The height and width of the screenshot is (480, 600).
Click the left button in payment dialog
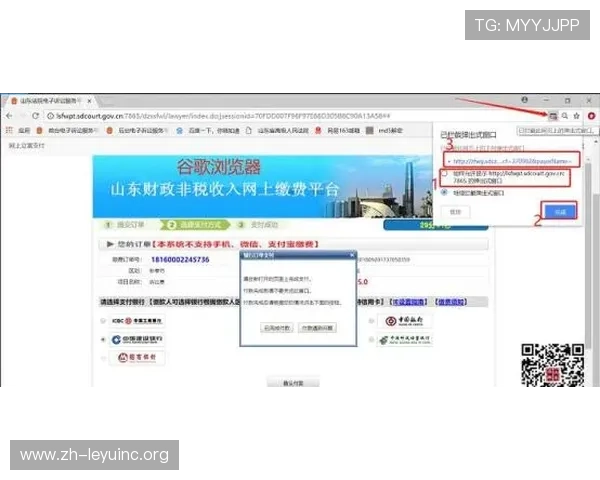coord(277,328)
